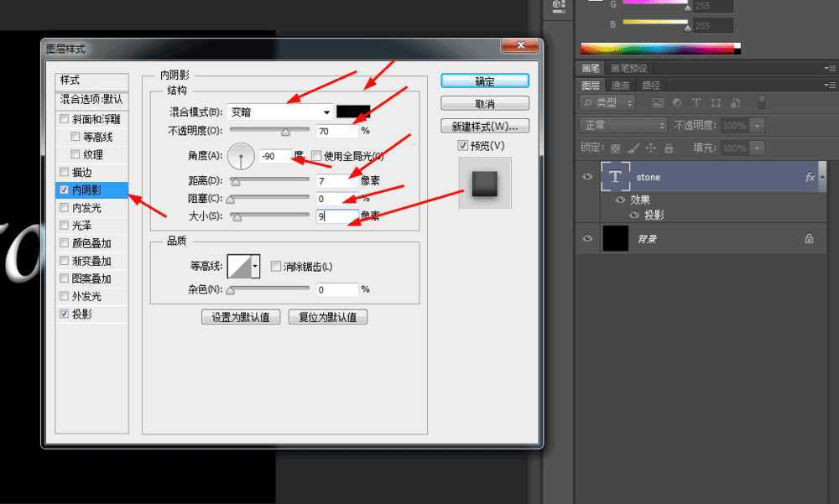This screenshot has height=504, width=839.
Task: Select the type layers filter icon
Action: 696,103
